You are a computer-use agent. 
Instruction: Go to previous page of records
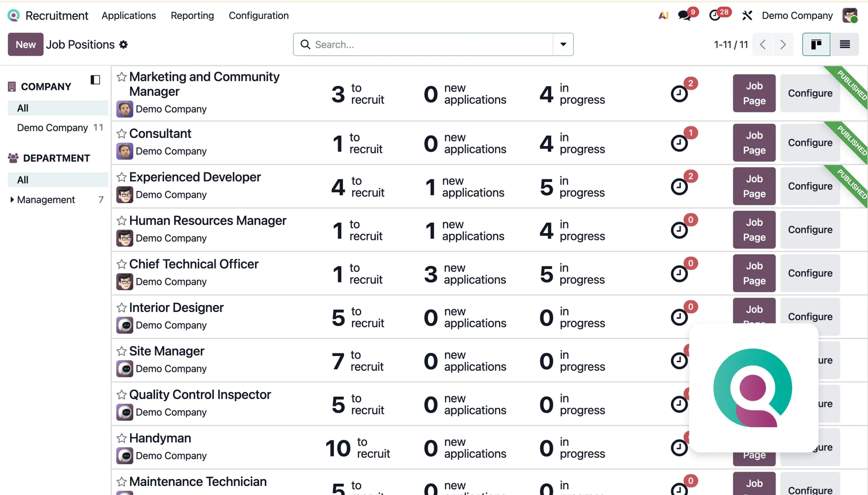pyautogui.click(x=763, y=45)
